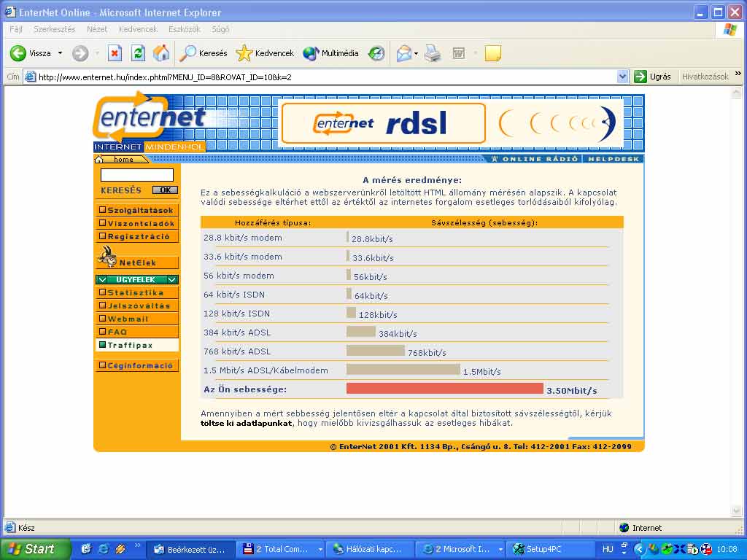Open HELPDESK link

[x=613, y=158]
